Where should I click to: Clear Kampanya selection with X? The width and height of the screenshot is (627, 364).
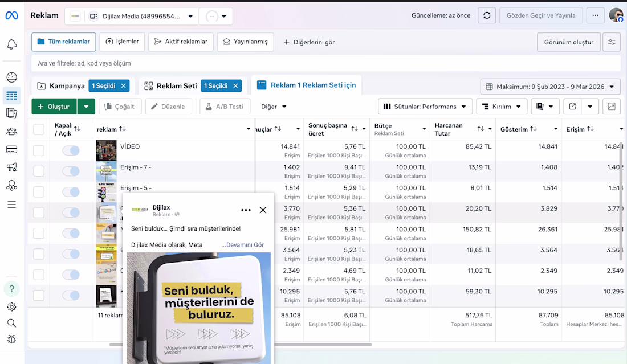[123, 86]
